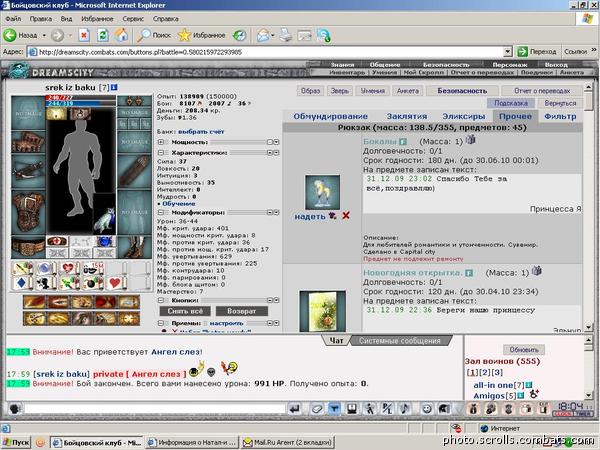
Task: Open the Зверь button
Action: coord(340,91)
